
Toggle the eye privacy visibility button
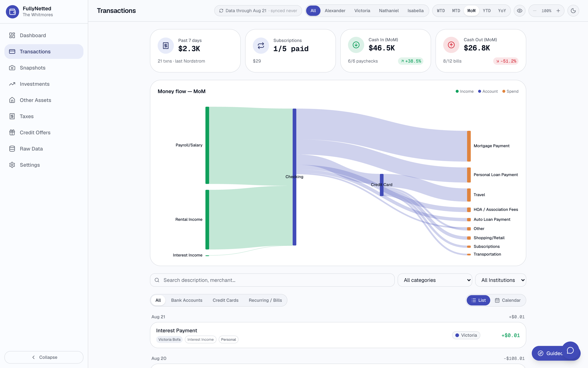[x=519, y=11]
